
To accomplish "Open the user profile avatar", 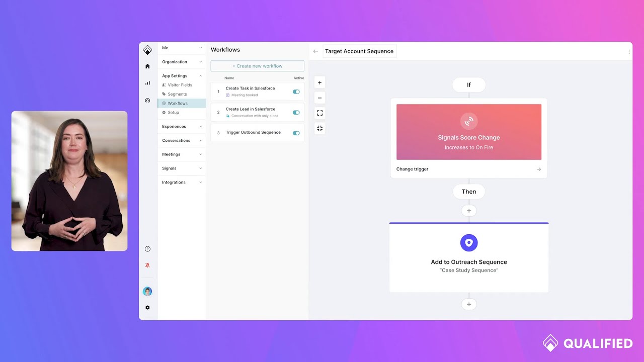I will (147, 292).
